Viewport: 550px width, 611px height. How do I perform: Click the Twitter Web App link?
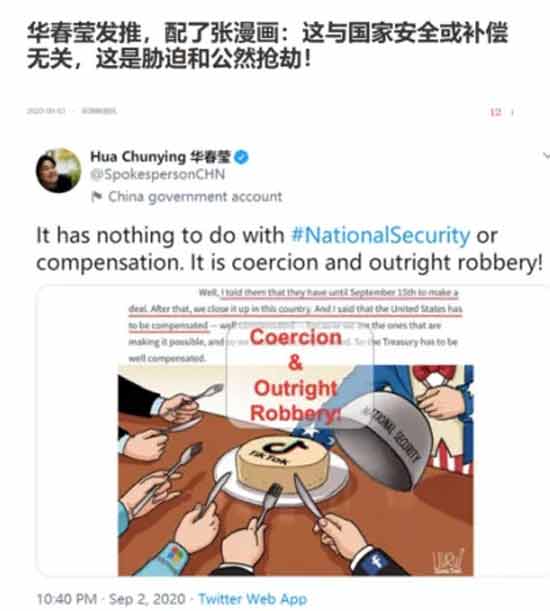coord(253,599)
